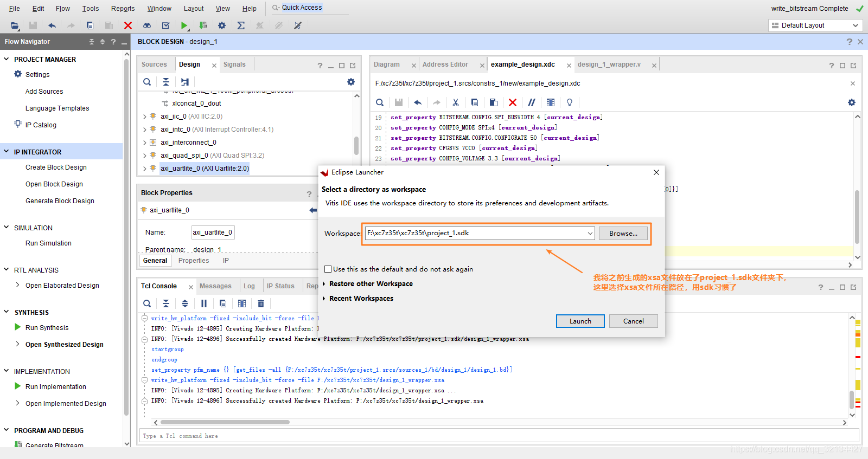This screenshot has height=459, width=868.
Task: Click the search icon in Tcl Console toolbar
Action: [x=147, y=303]
